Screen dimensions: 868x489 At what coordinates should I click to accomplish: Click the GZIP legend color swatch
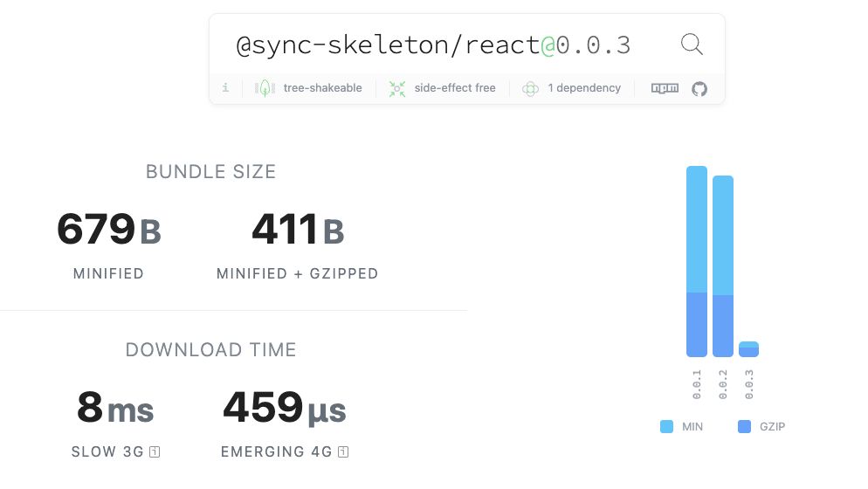tap(745, 426)
